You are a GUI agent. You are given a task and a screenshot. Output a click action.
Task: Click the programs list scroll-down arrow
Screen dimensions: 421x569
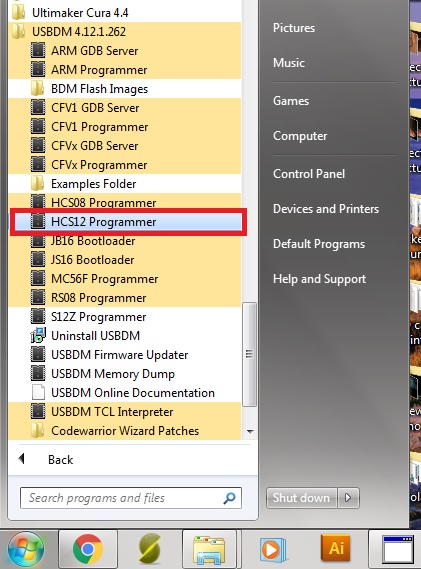(x=250, y=431)
